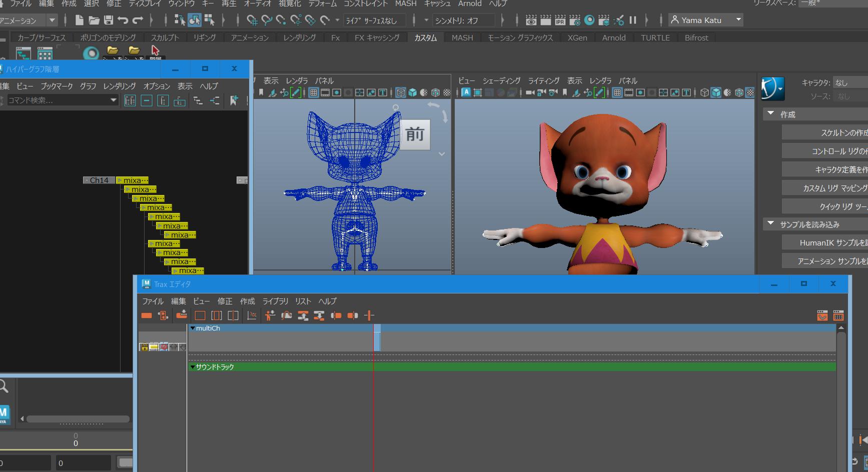Click the create clip icon in Trax toolbar
Viewport: 868px width, 472px height.
147,315
